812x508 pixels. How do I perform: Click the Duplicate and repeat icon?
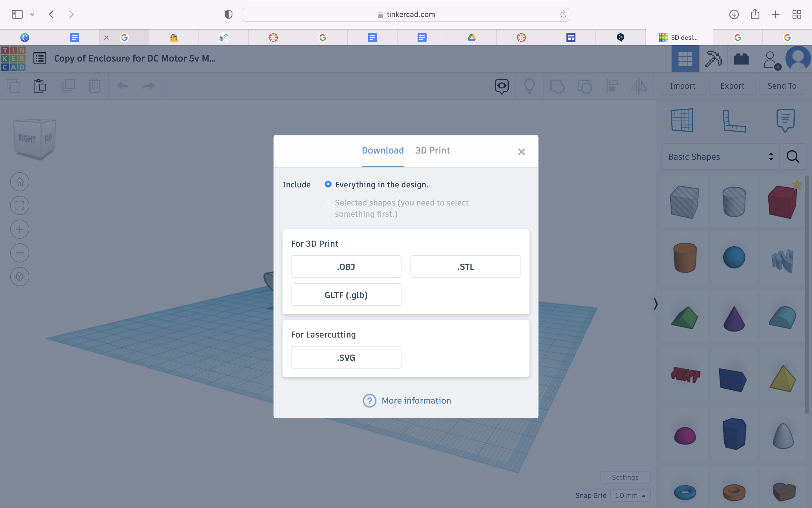(x=67, y=86)
